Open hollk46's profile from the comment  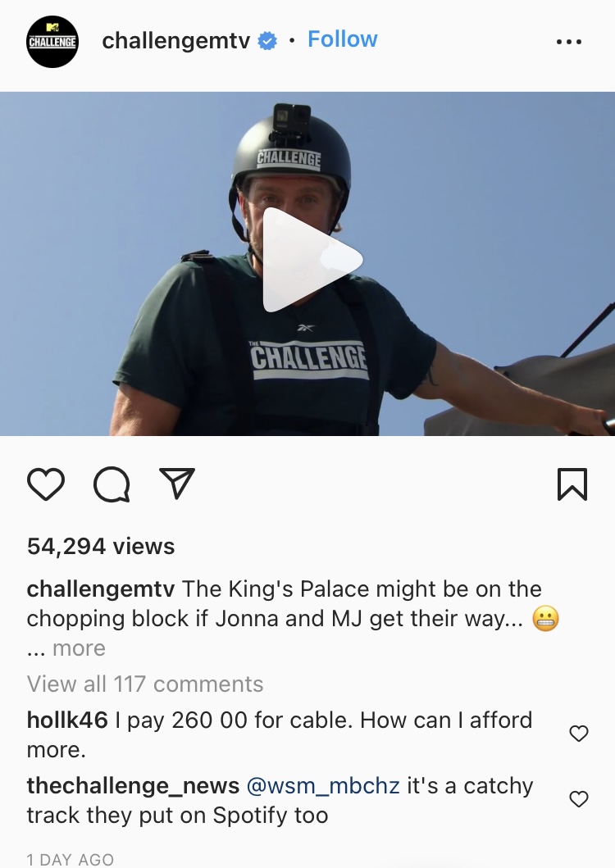[67, 720]
